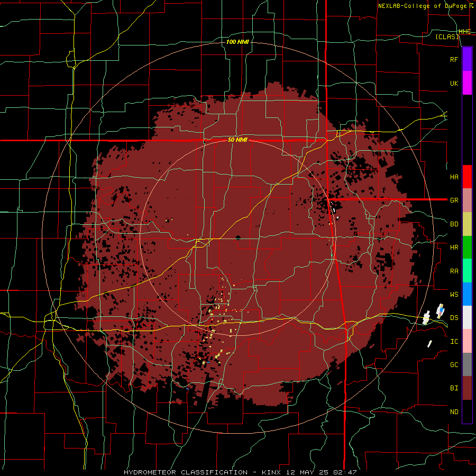Click the RF legend label
The width and height of the screenshot is (476, 476).
[x=454, y=59]
